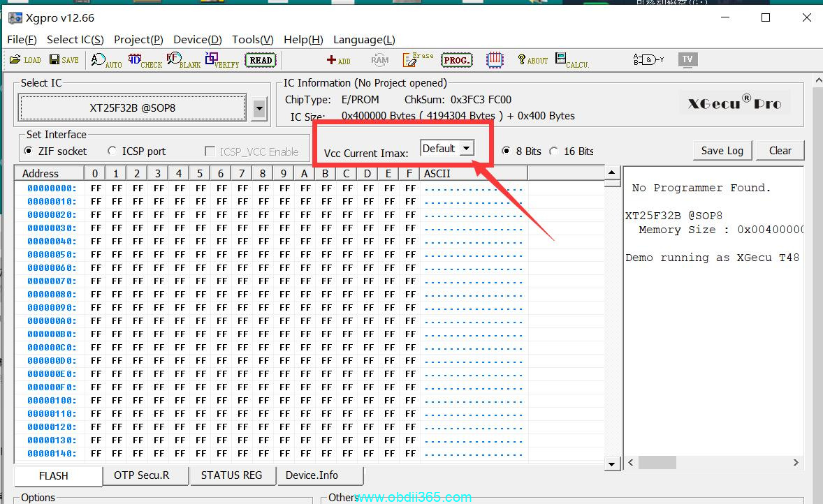Click the READ chip button
Screen dimensions: 823x504
[x=261, y=60]
